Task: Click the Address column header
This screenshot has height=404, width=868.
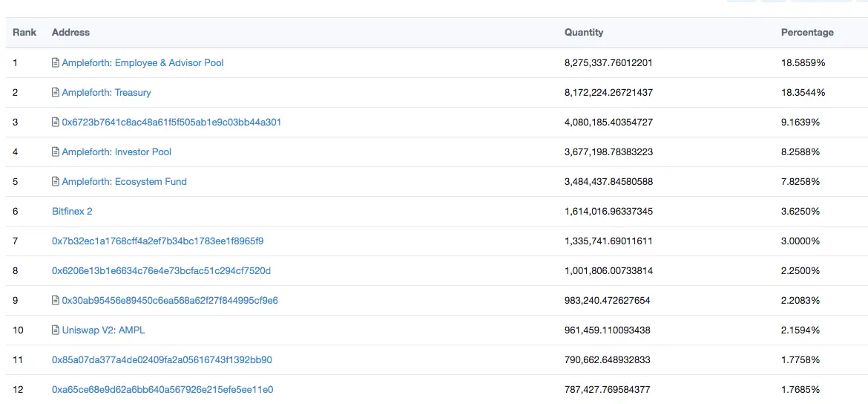Action: [71, 32]
